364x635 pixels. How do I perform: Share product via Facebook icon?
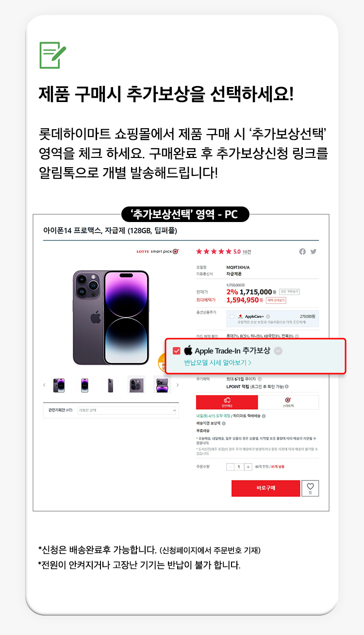[x=303, y=251]
